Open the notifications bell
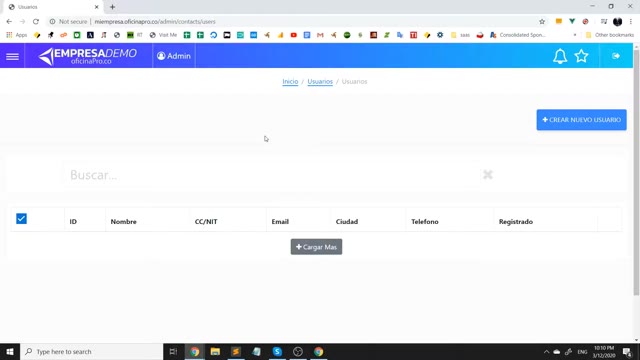Image resolution: width=640 pixels, height=360 pixels. 560,56
